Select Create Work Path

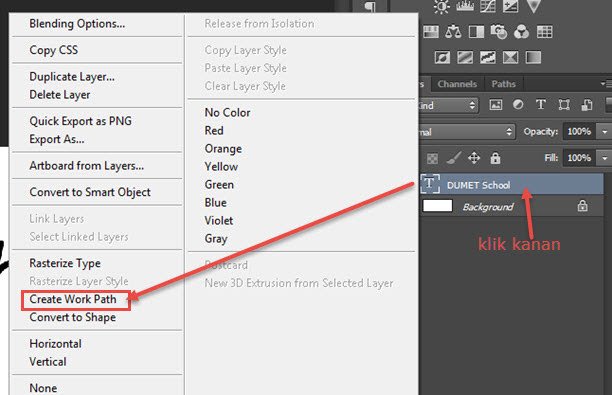73,299
